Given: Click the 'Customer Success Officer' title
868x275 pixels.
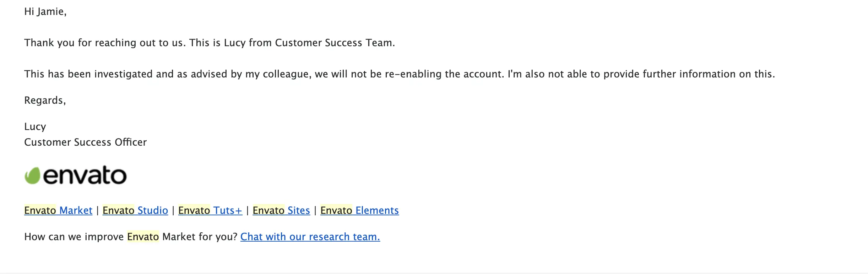Looking at the screenshot, I should click(x=85, y=142).
